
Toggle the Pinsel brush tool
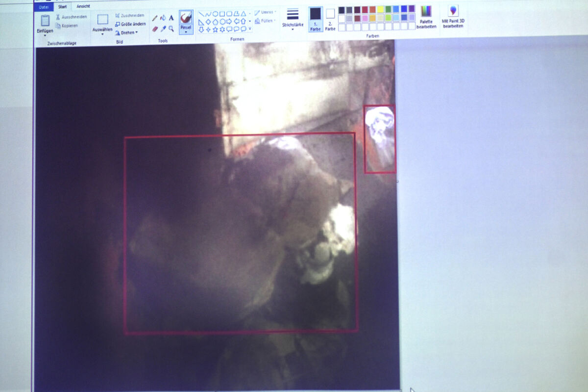[x=186, y=22]
